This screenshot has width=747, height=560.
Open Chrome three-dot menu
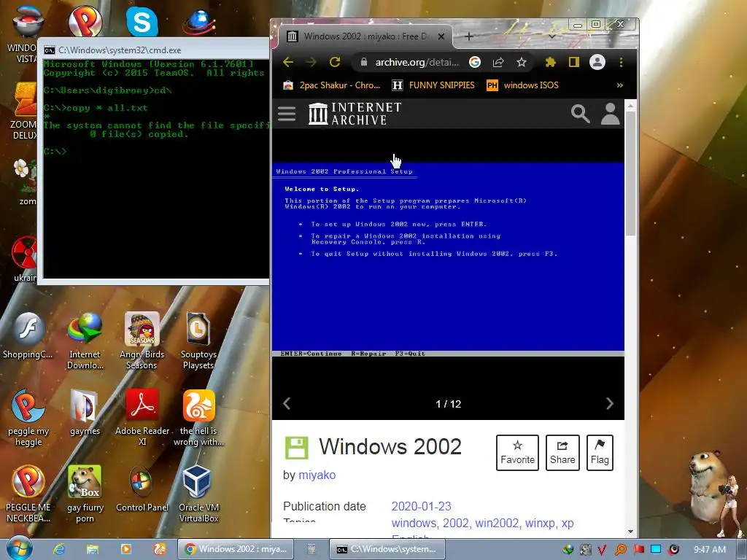(621, 63)
